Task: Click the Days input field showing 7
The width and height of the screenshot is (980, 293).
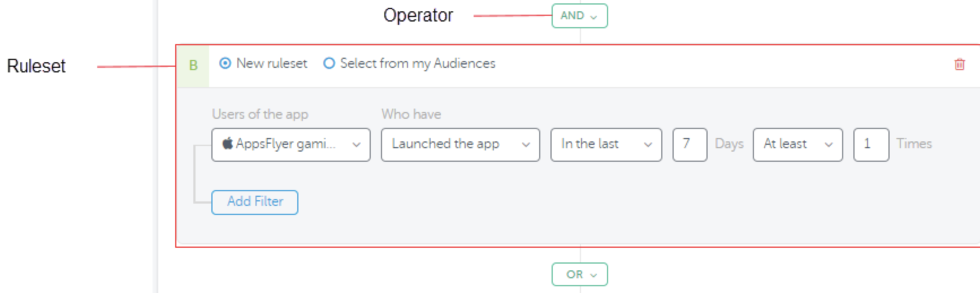Action: coord(690,145)
